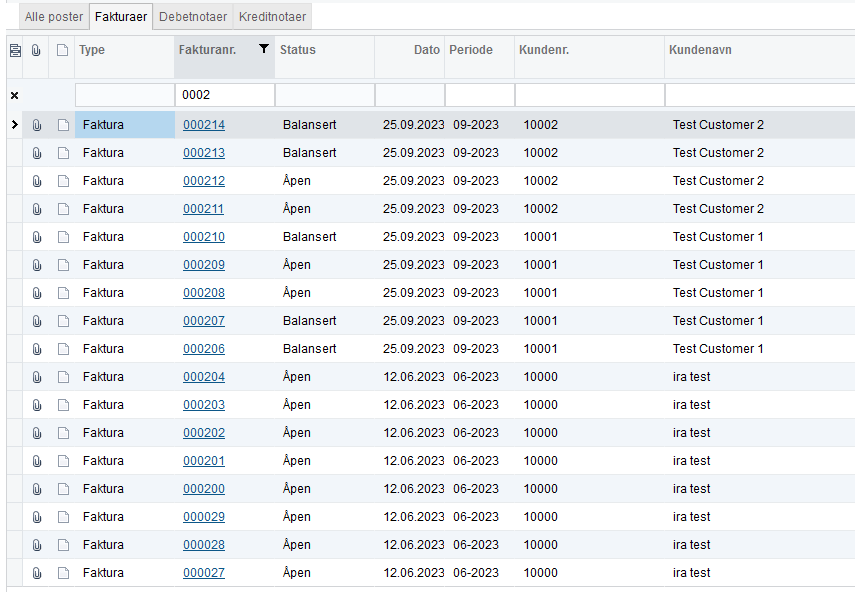Open invoice link 000028

click(204, 545)
